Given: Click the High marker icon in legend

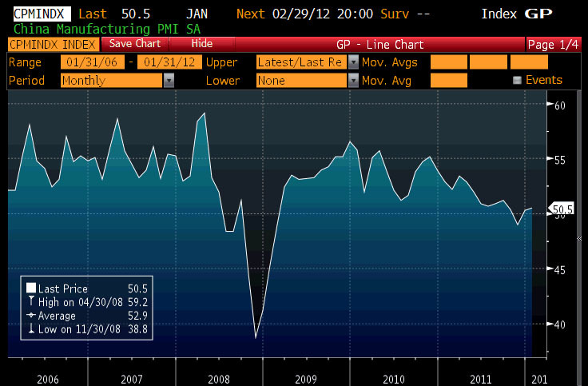Looking at the screenshot, I should pyautogui.click(x=31, y=301).
